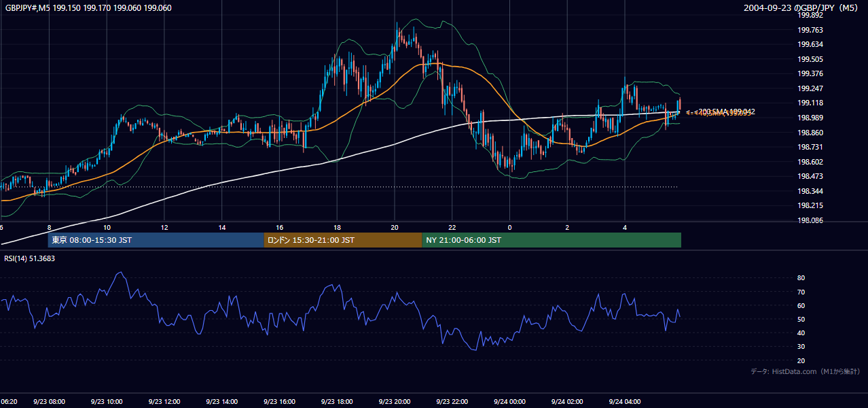Click the RSI scale value 30
This screenshot has width=868, height=408.
pyautogui.click(x=801, y=347)
